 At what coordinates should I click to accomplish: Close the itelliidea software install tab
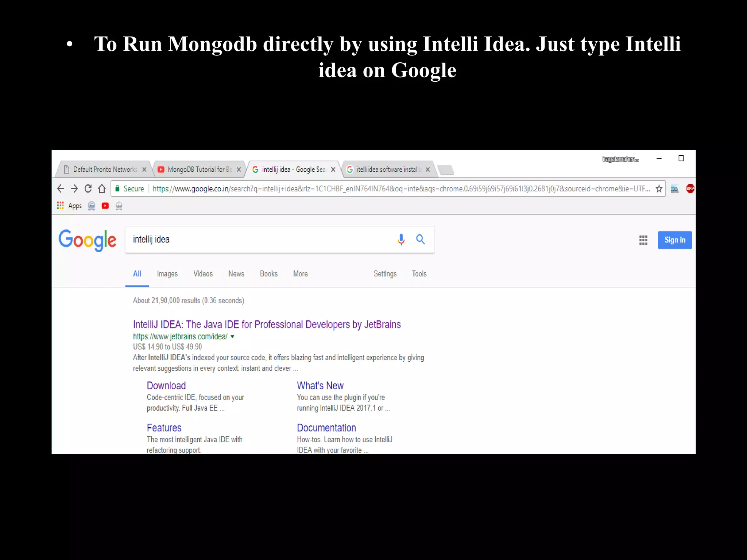coord(427,170)
